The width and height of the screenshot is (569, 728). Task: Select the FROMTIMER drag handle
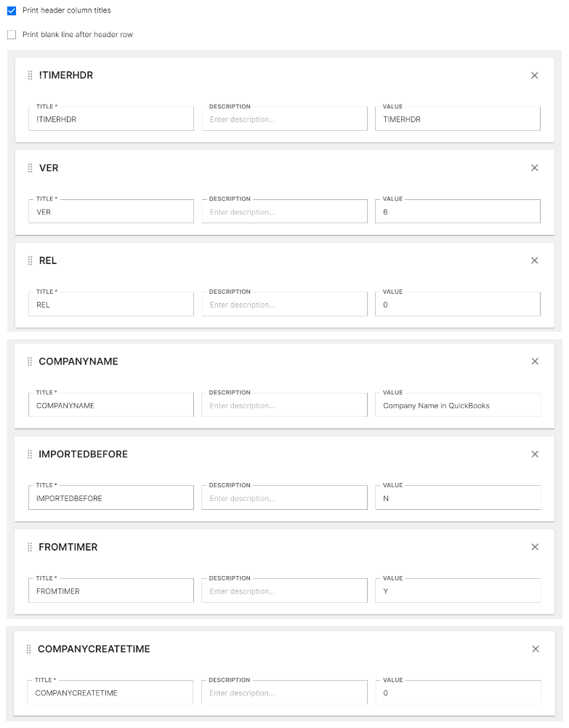pyautogui.click(x=30, y=547)
